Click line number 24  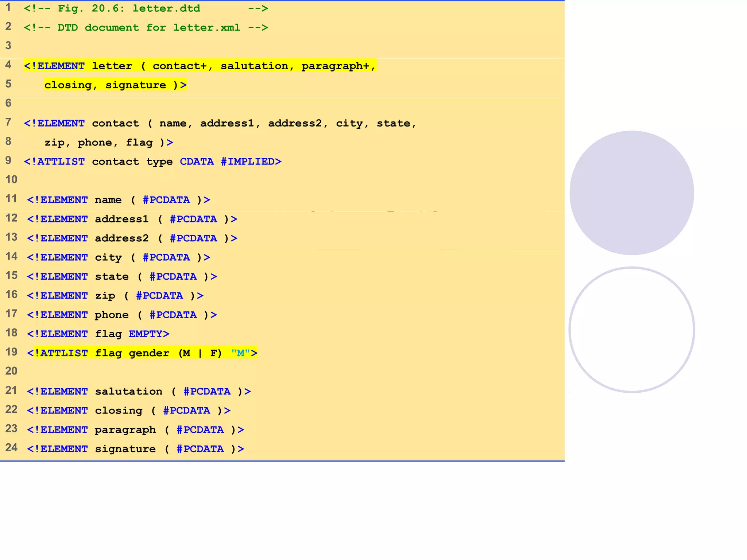pos(11,448)
